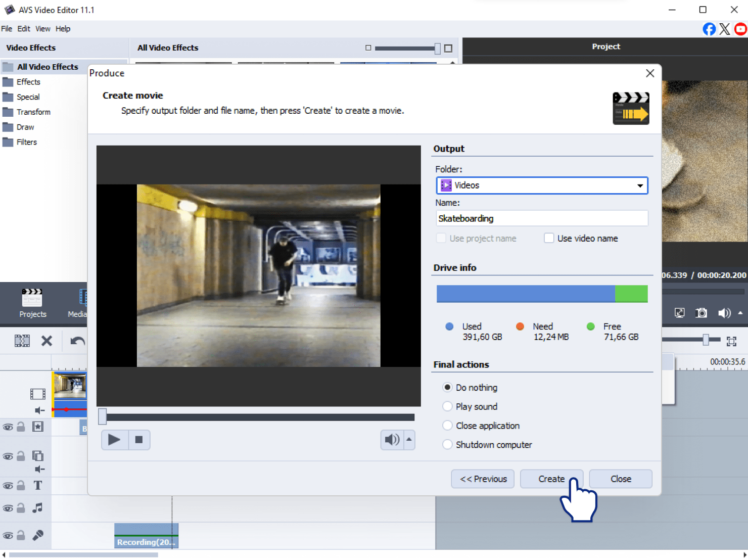The width and height of the screenshot is (748, 560).
Task: Split the clip using the split icon
Action: click(22, 341)
